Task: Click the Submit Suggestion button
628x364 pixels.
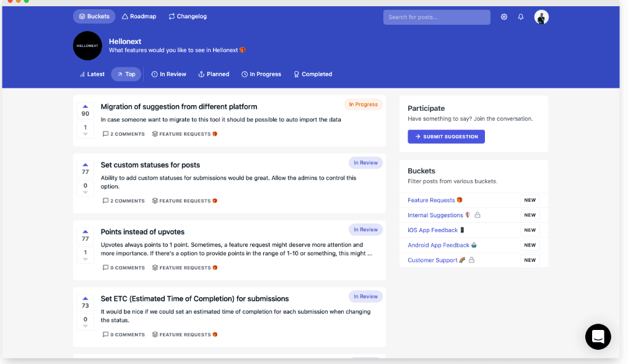Action: point(446,137)
